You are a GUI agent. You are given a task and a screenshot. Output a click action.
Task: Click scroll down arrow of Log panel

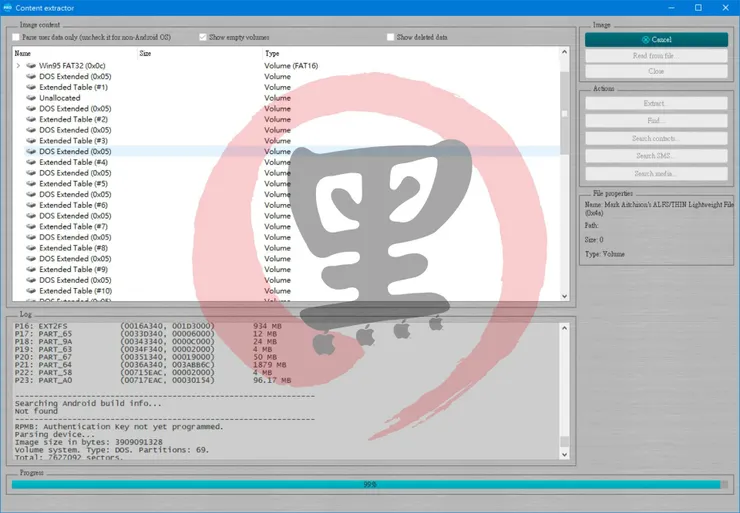click(564, 455)
